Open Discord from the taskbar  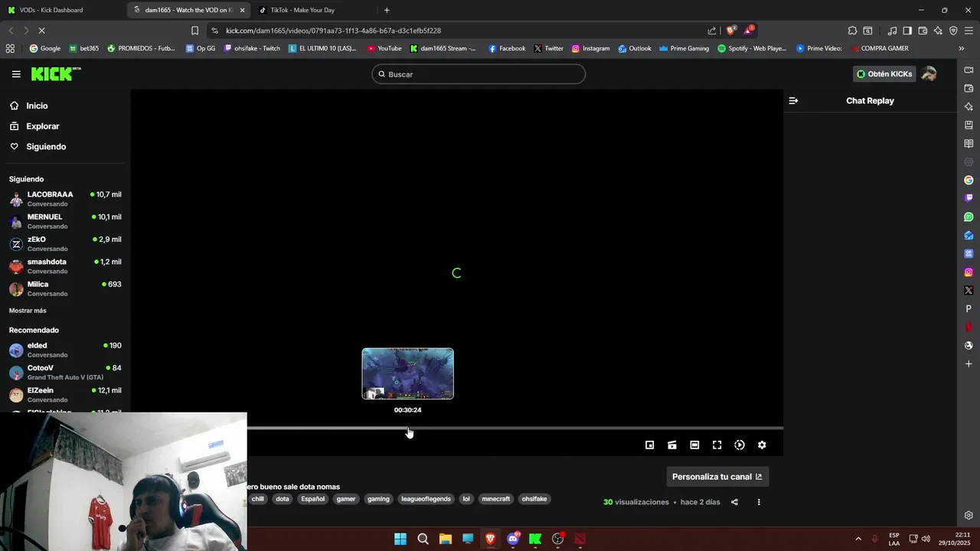[x=513, y=539]
